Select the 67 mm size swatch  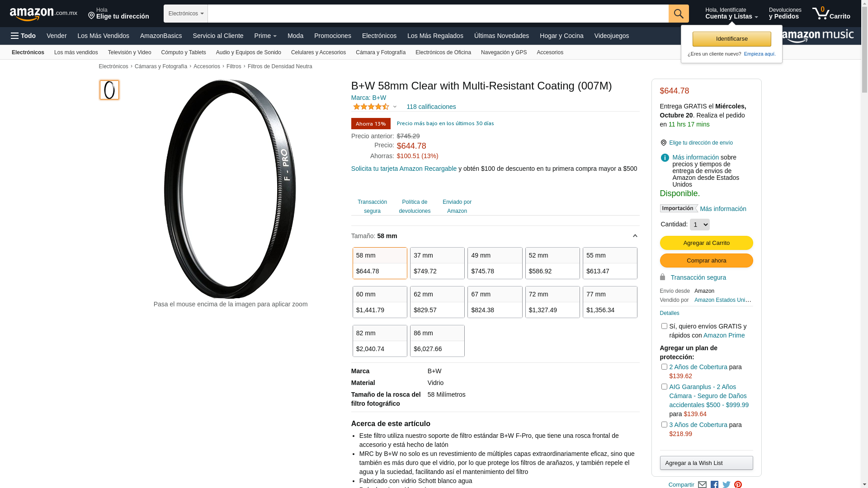coord(495,302)
